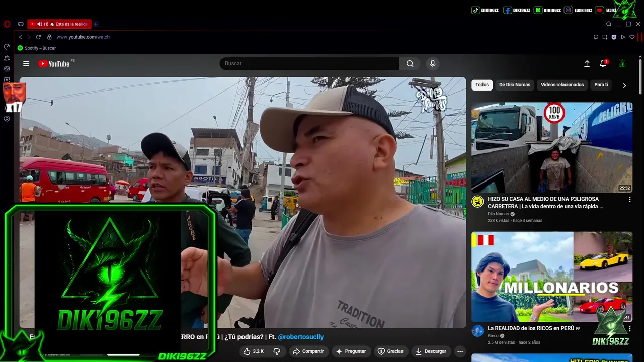
Task: Open options for RICOS en PERÚ video
Action: (x=629, y=329)
